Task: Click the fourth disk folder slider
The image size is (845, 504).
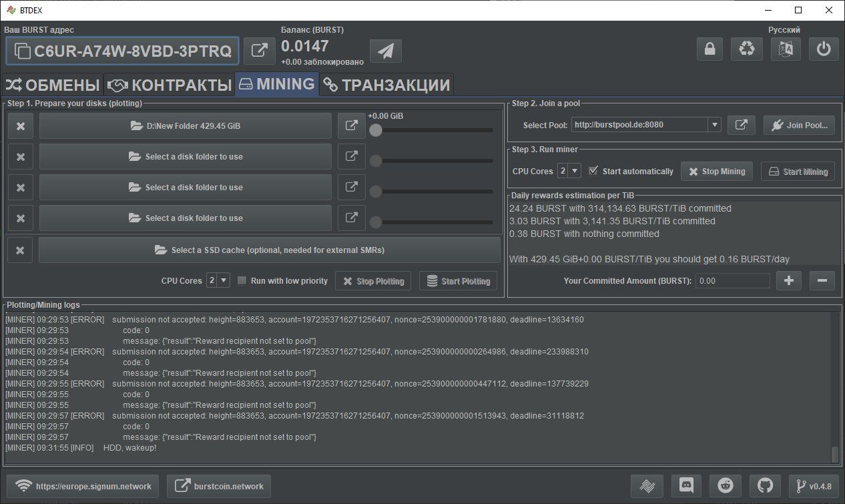Action: [x=433, y=222]
